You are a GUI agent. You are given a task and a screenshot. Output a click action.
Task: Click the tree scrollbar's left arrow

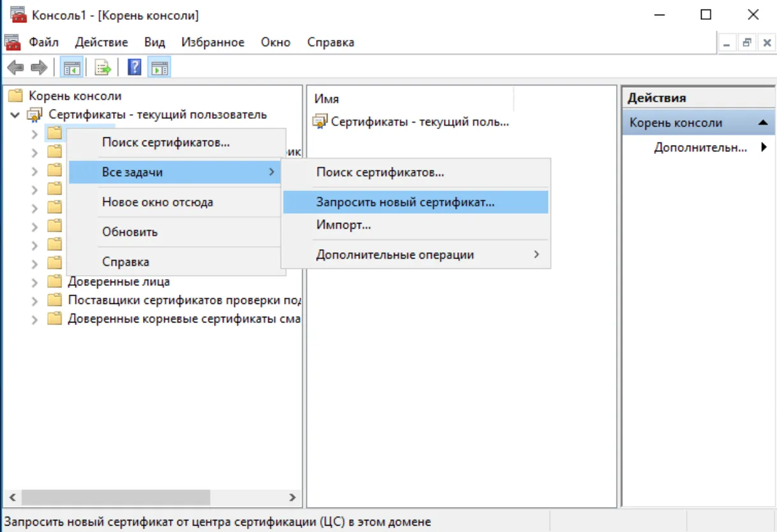12,498
